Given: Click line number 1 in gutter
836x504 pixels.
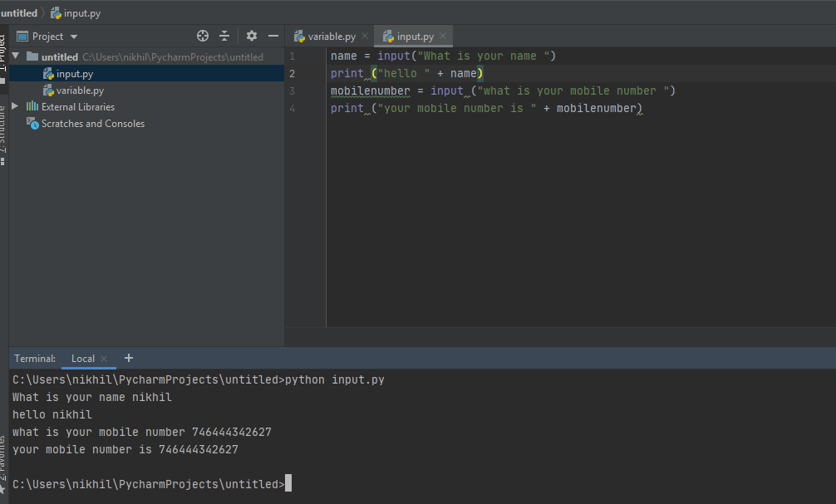Looking at the screenshot, I should click(x=293, y=56).
